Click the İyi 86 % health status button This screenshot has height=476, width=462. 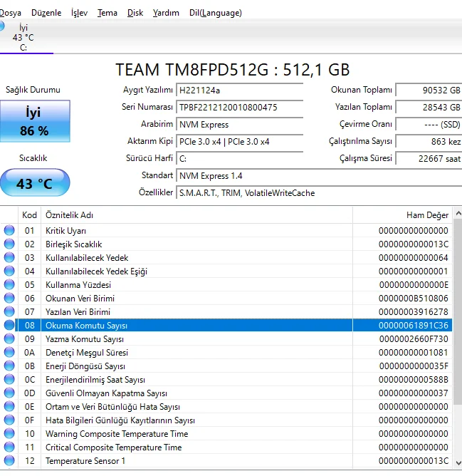click(35, 121)
